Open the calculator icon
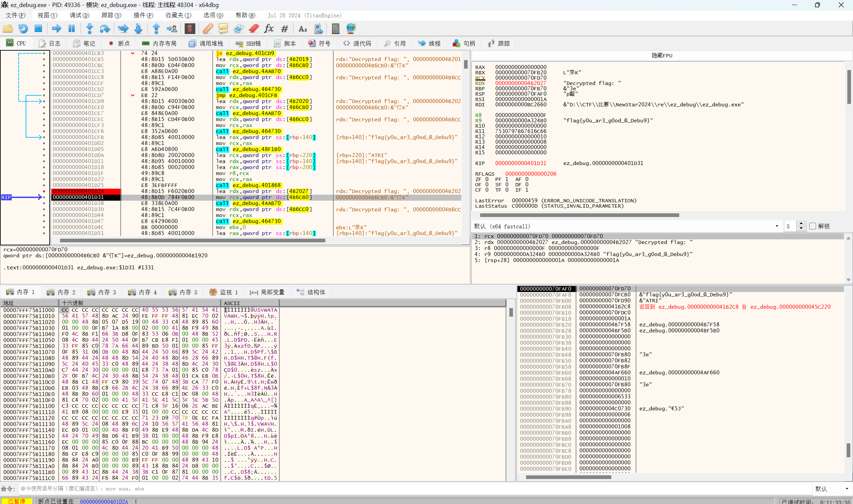Screen dimensions: 853x504 [x=335, y=29]
